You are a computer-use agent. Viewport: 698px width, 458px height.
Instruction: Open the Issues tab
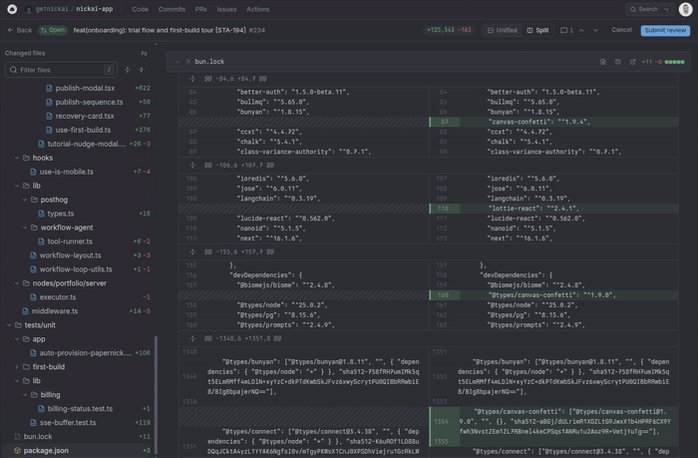(x=227, y=9)
